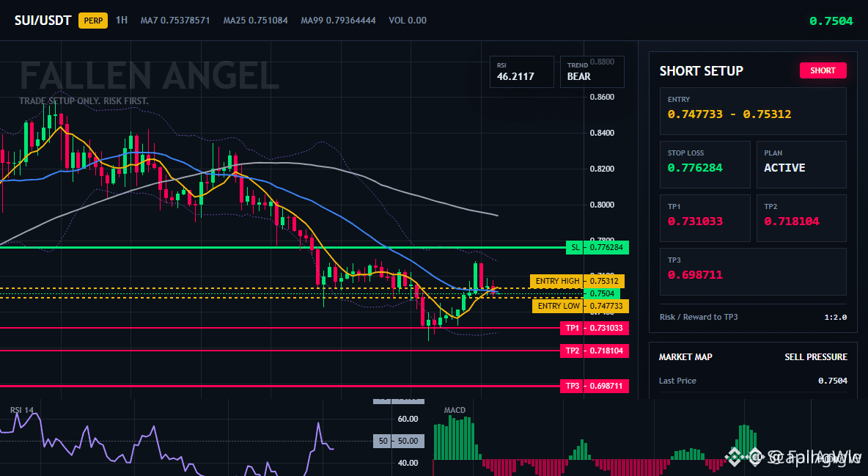Click the SELL PRESSURE label
This screenshot has height=476, width=868.
click(x=816, y=357)
